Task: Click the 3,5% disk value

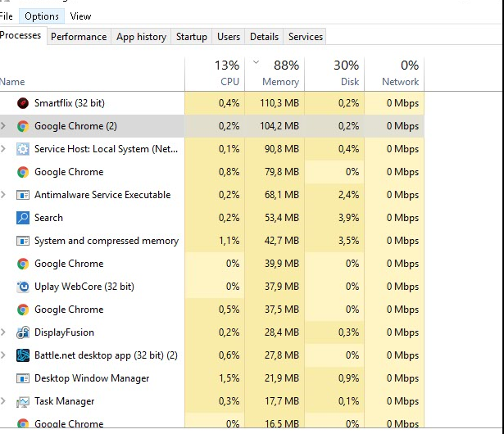Action: (x=348, y=241)
